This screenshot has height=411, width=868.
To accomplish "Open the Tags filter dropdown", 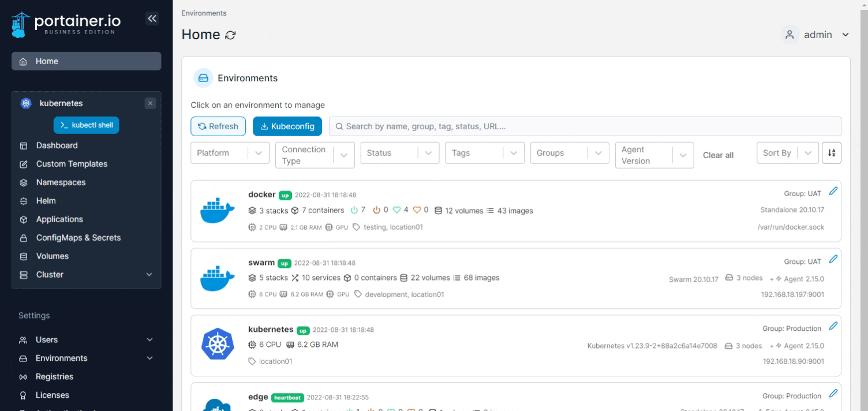I will click(485, 153).
